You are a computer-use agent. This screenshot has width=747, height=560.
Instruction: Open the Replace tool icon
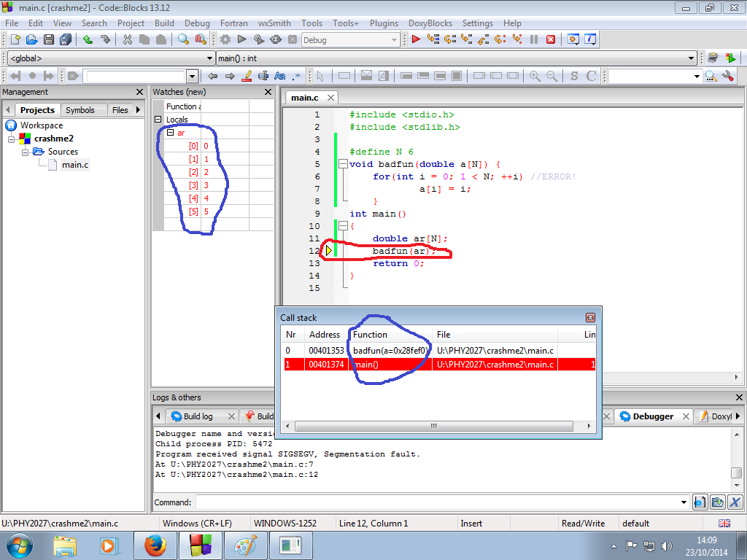coord(201,39)
